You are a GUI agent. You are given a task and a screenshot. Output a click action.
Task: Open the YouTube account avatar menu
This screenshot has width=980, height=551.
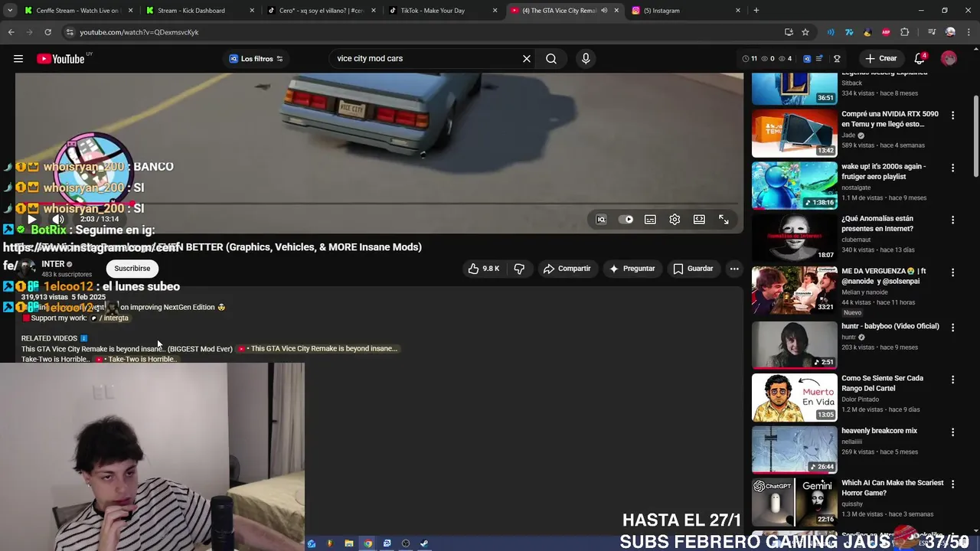click(x=949, y=59)
